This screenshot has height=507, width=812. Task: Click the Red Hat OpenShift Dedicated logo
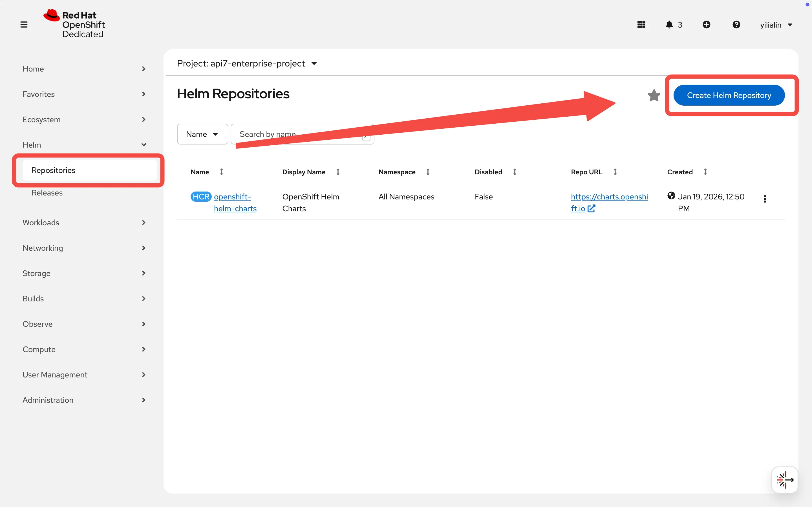coord(74,24)
